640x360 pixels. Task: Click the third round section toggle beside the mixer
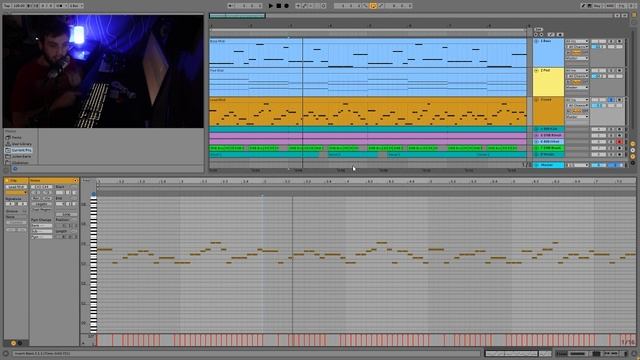pos(633,156)
